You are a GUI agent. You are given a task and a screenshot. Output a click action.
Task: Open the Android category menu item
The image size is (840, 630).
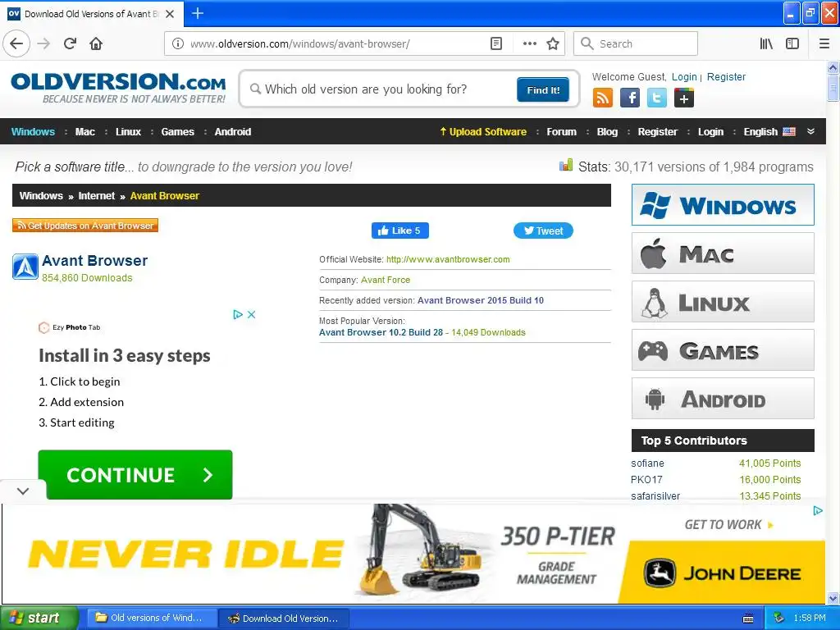(x=232, y=132)
